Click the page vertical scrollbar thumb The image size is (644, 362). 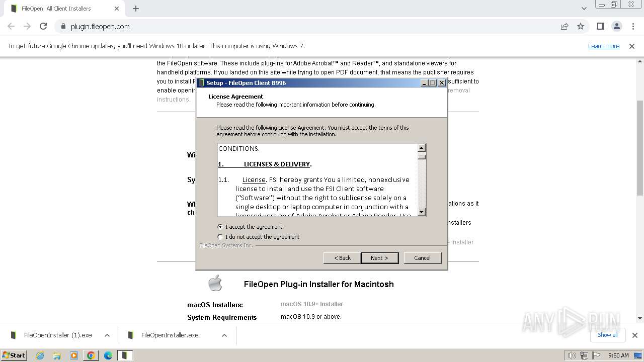point(640,147)
